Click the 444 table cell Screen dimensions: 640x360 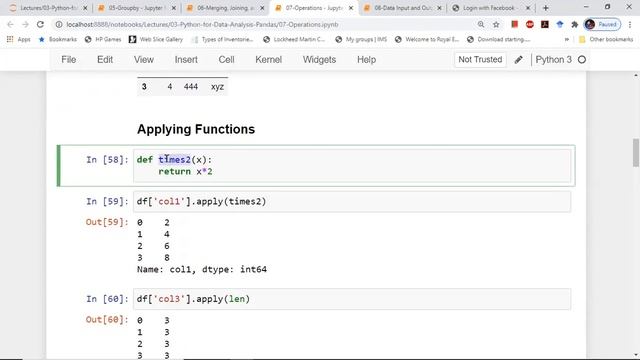[191, 87]
